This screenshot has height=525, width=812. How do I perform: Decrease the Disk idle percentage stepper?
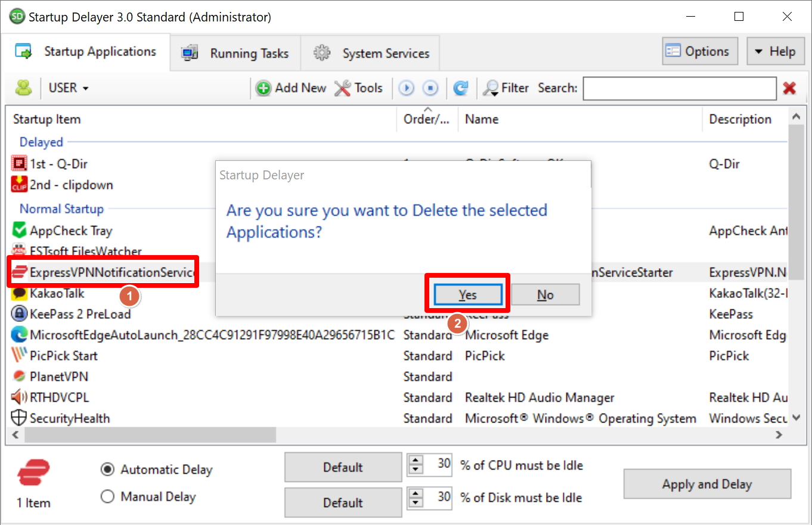tap(416, 502)
